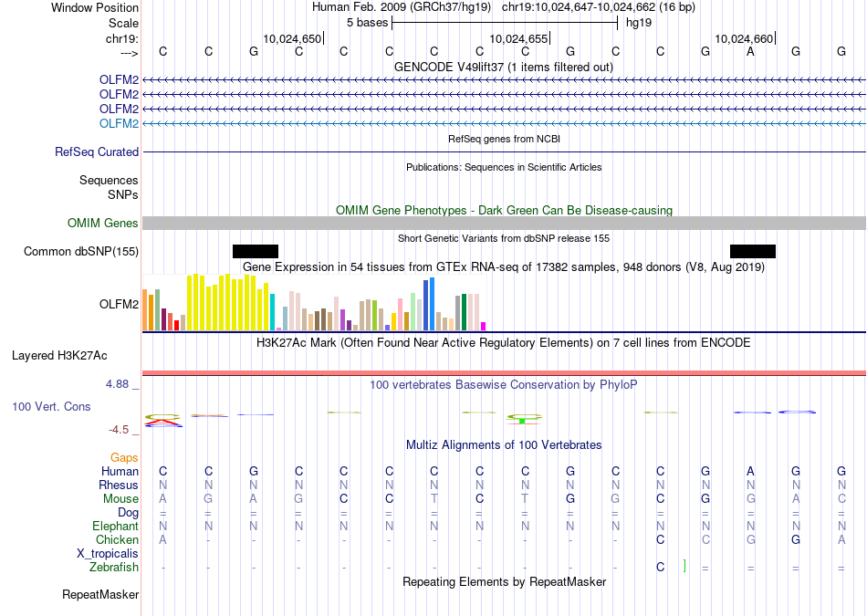Select the Chicken alignment row label
Viewport: 867px width, 616px height.
[x=117, y=539]
